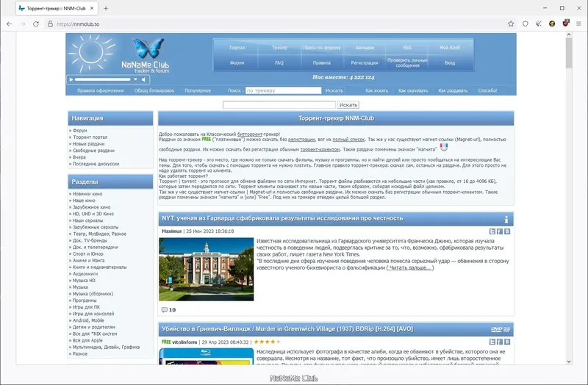Open the Регистрация menu item
The width and height of the screenshot is (588, 385).
(365, 63)
